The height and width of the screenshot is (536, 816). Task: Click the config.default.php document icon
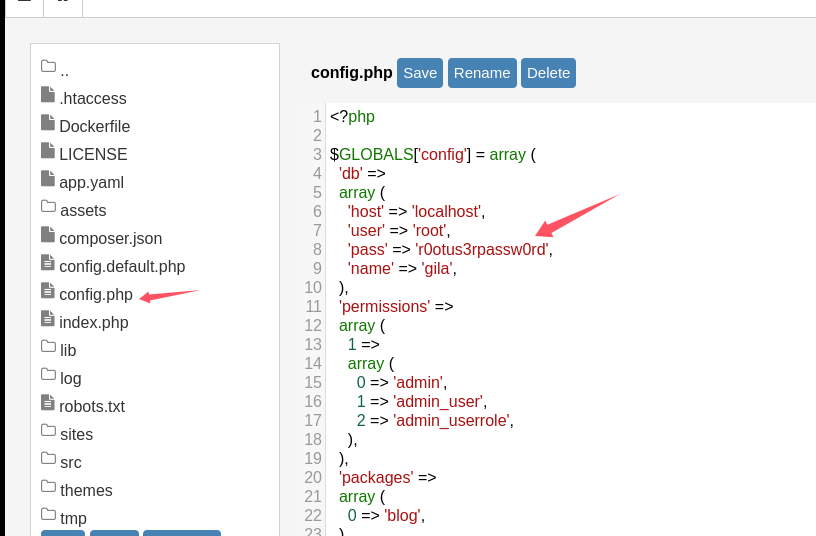pos(48,263)
